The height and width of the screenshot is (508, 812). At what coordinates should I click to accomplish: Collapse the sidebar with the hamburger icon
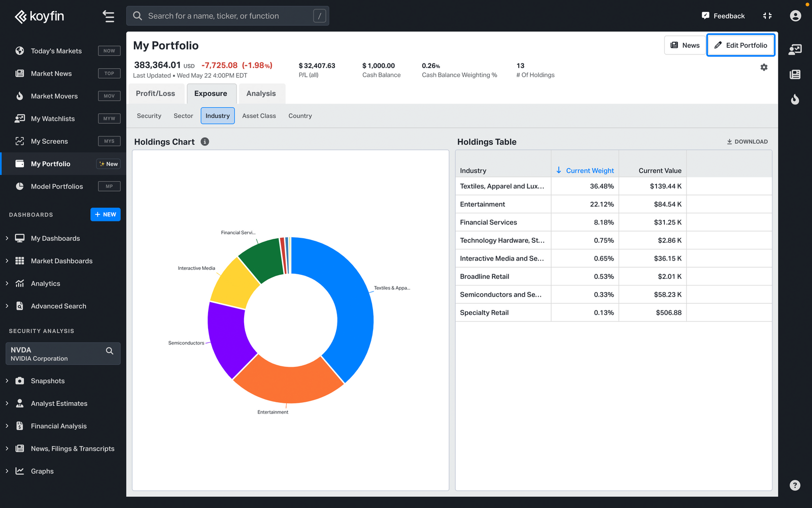point(108,16)
